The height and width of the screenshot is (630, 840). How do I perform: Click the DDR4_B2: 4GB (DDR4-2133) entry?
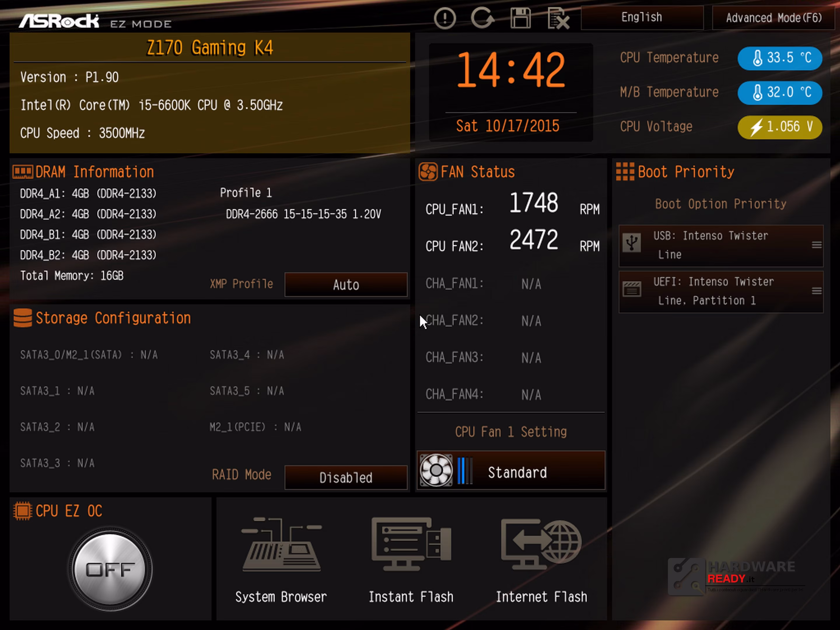pos(88,255)
